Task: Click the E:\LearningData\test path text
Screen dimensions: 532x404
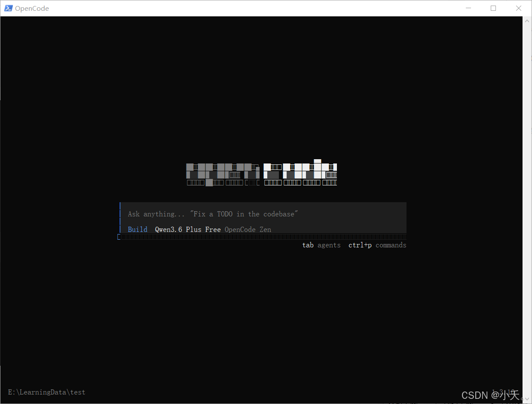Action: click(47, 392)
